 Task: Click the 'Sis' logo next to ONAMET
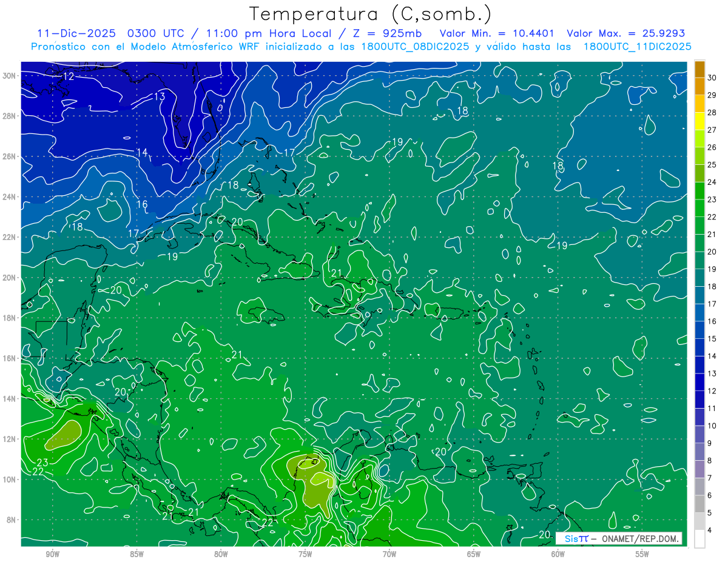coord(572,538)
